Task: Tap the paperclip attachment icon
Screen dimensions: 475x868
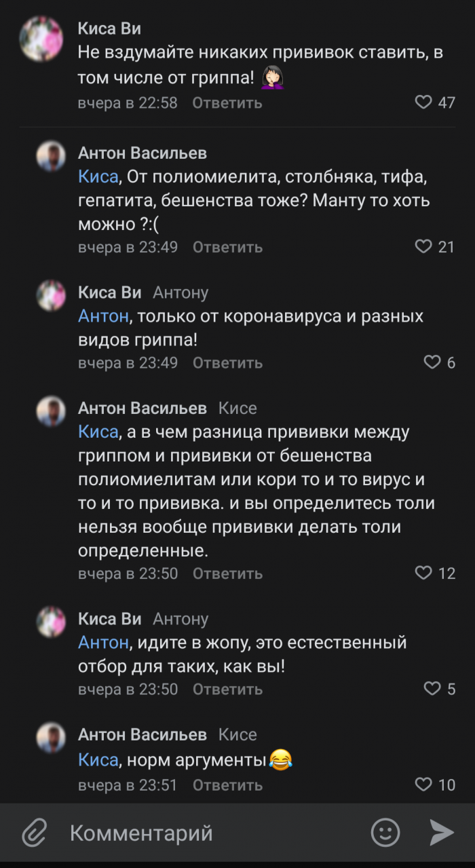Action: 34,832
